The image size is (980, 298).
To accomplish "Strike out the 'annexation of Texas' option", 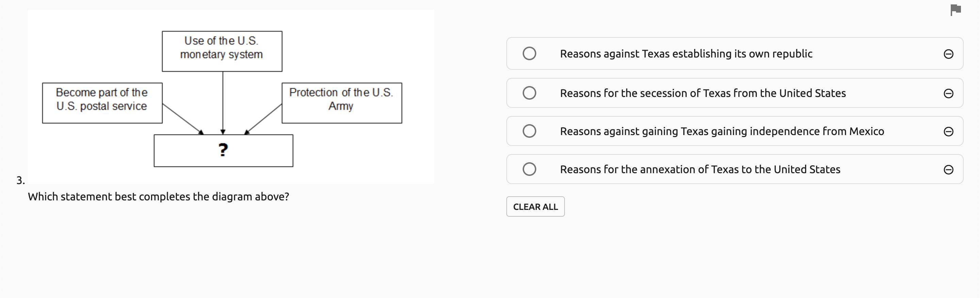I will coord(948,169).
